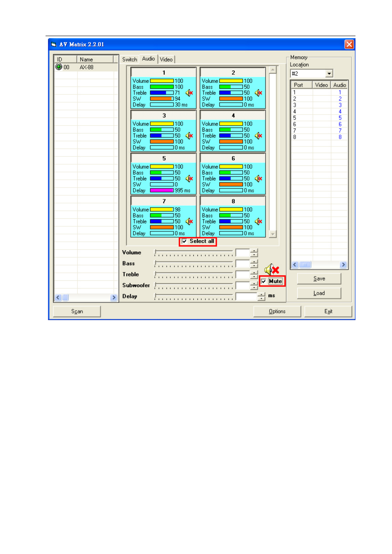Click memory table right scroll arrow
This screenshot has width=392, height=554.
click(344, 265)
